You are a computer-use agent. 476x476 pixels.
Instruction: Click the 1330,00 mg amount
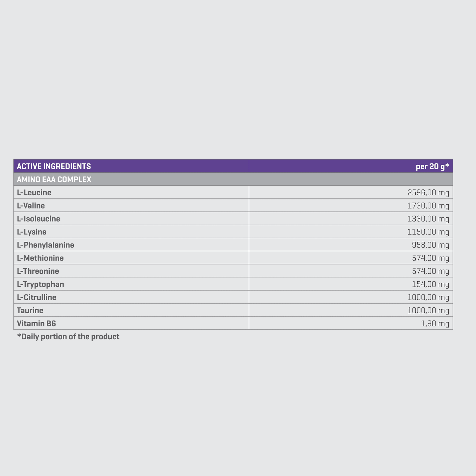[x=428, y=219]
